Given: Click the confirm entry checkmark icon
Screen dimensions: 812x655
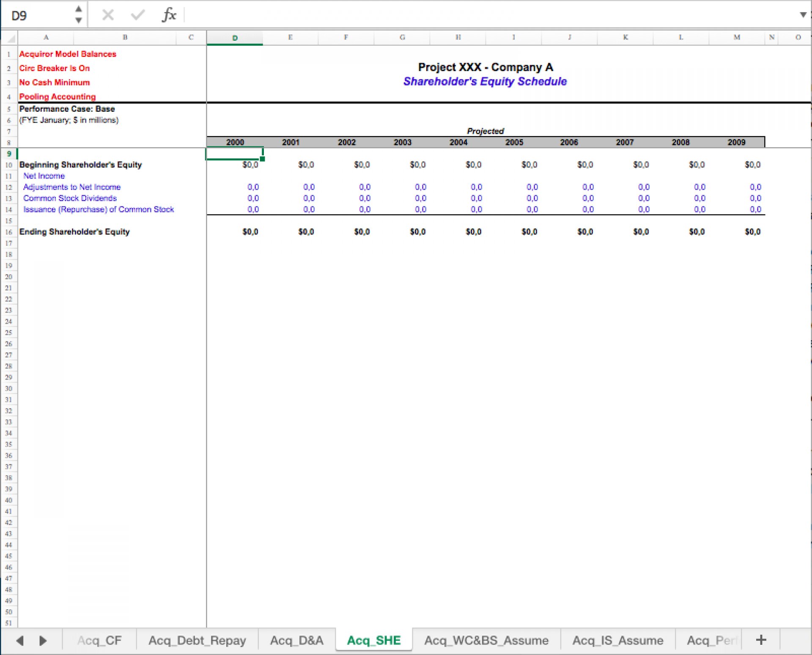Looking at the screenshot, I should [x=137, y=15].
